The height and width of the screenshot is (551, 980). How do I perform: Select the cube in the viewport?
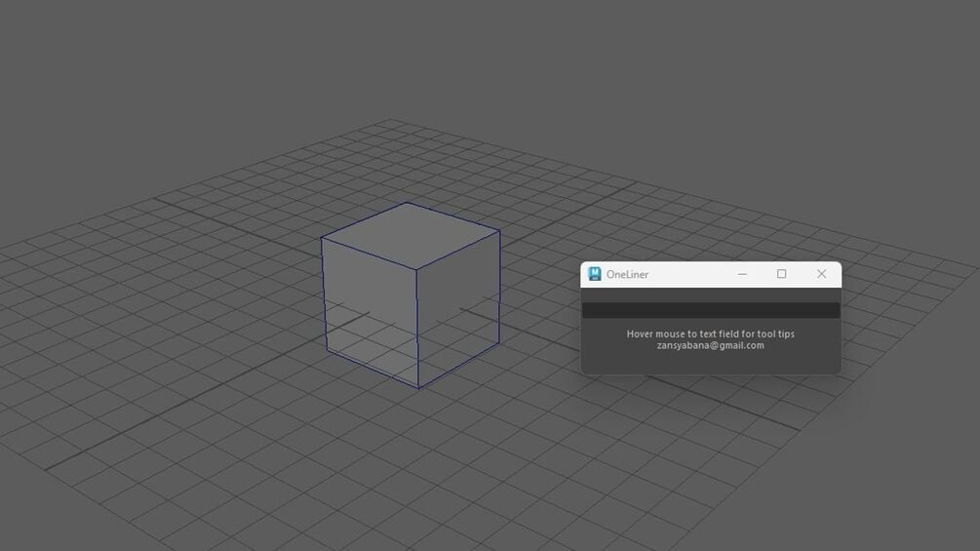pos(411,295)
